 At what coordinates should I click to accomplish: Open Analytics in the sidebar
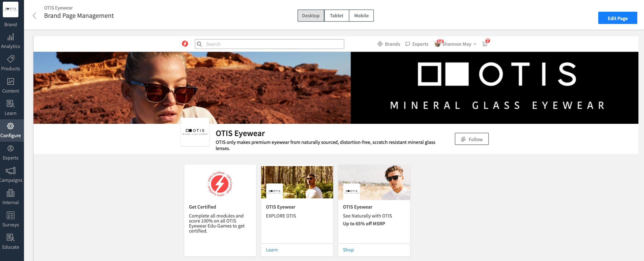(x=11, y=41)
